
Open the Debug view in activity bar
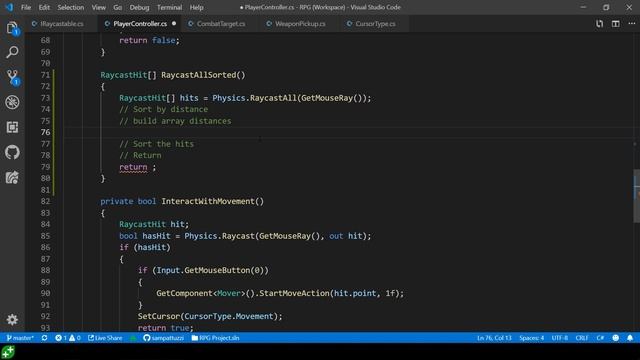tap(12, 102)
